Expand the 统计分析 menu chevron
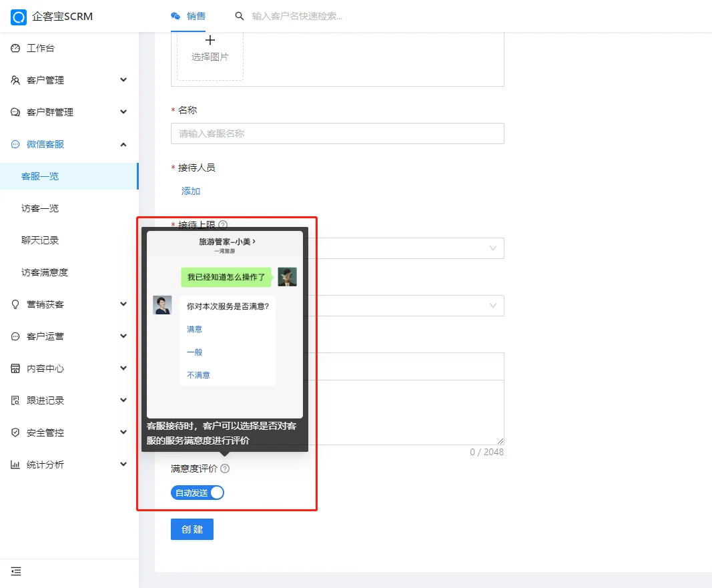Screen dimensions: 712x588 123,464
